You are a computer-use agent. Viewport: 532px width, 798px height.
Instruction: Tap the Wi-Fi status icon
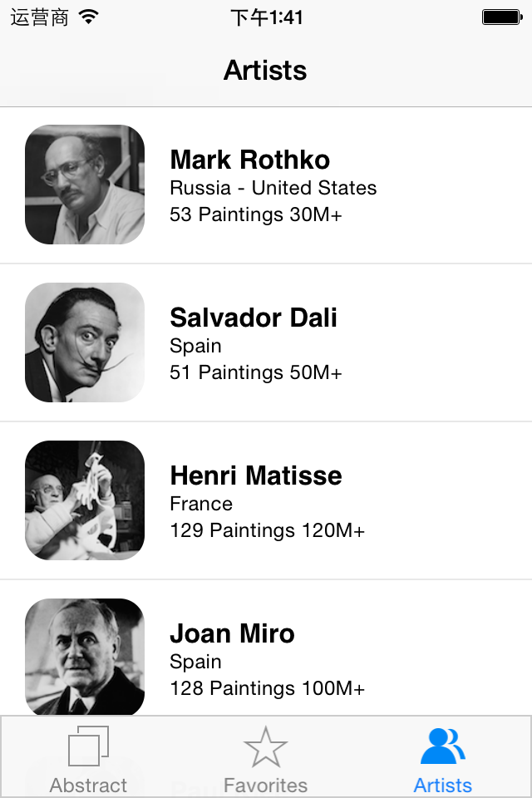[89, 17]
